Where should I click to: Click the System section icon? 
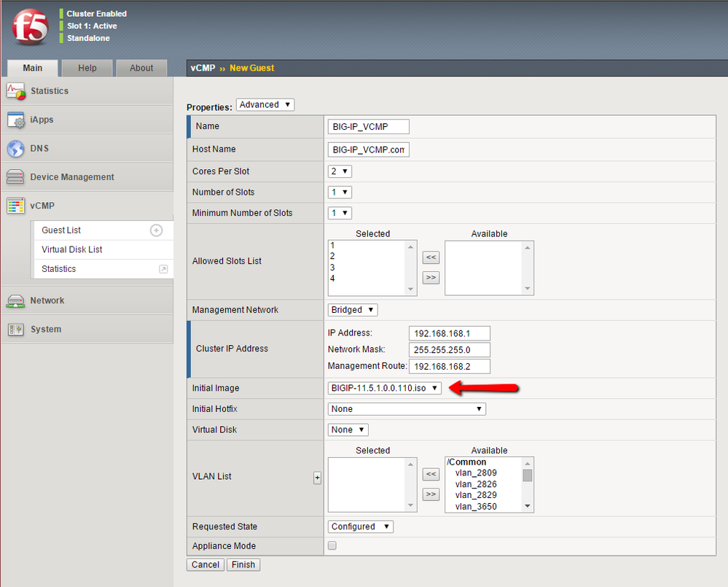[16, 330]
